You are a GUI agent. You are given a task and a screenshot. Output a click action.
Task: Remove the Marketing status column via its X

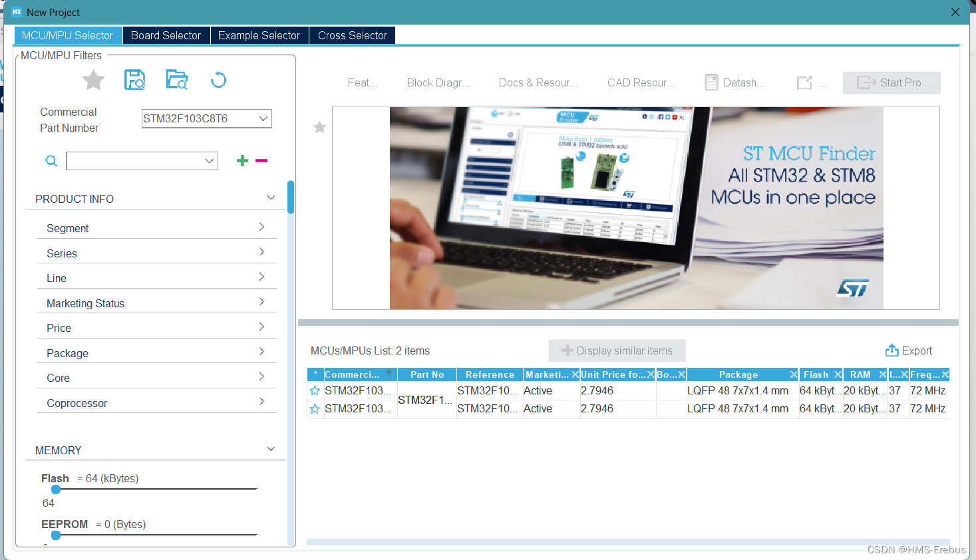coord(575,374)
